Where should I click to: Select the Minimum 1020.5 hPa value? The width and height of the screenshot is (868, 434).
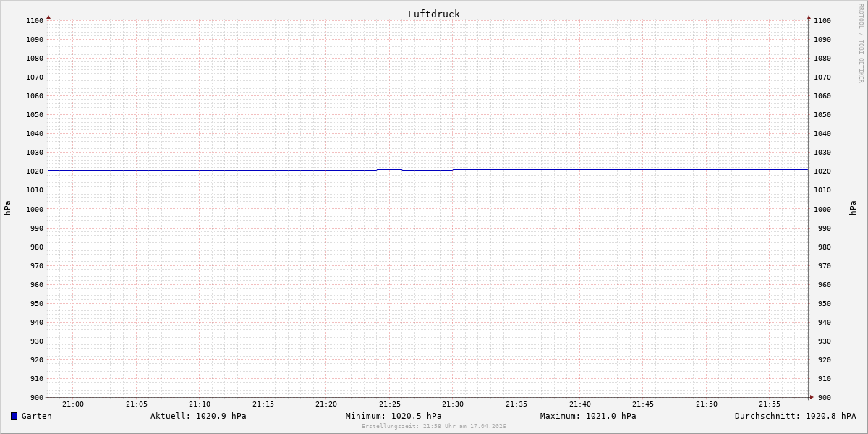[x=393, y=416]
